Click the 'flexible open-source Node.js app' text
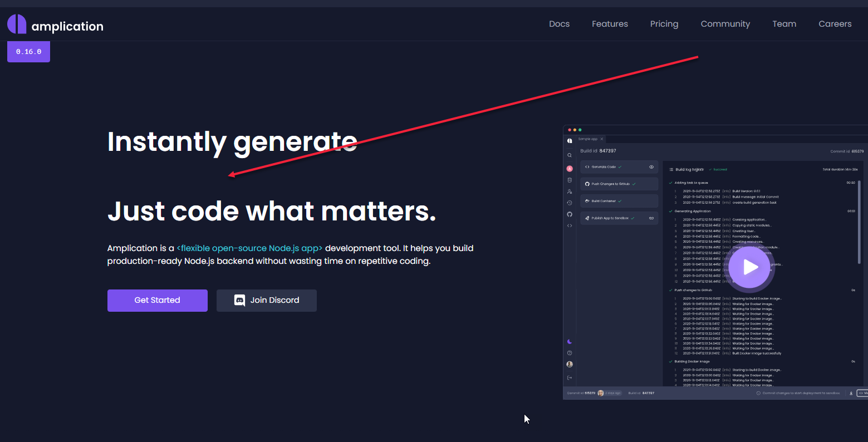This screenshot has height=442, width=868. coord(249,248)
